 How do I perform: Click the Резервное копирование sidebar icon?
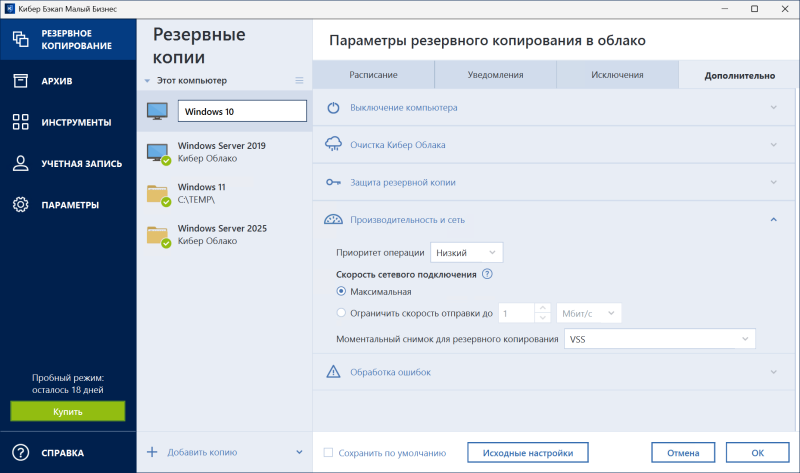[x=20, y=39]
